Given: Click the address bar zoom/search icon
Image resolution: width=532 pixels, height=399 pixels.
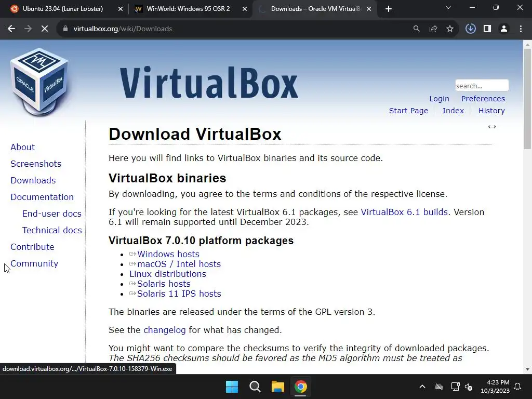Looking at the screenshot, I should point(416,29).
